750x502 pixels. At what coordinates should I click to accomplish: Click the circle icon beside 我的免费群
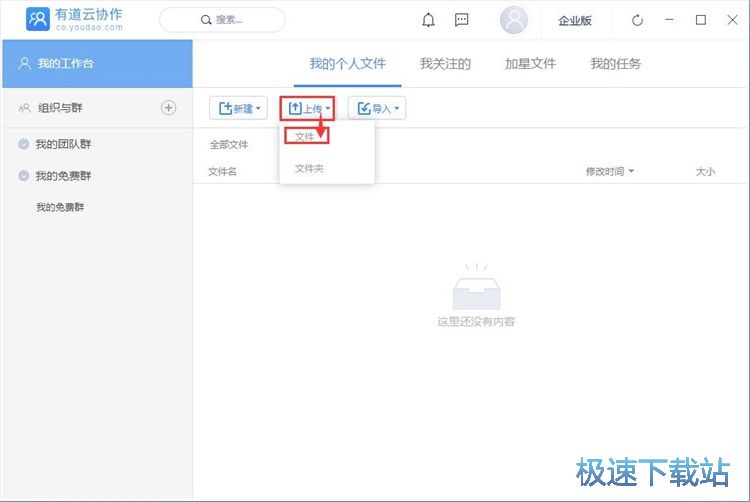tap(23, 175)
